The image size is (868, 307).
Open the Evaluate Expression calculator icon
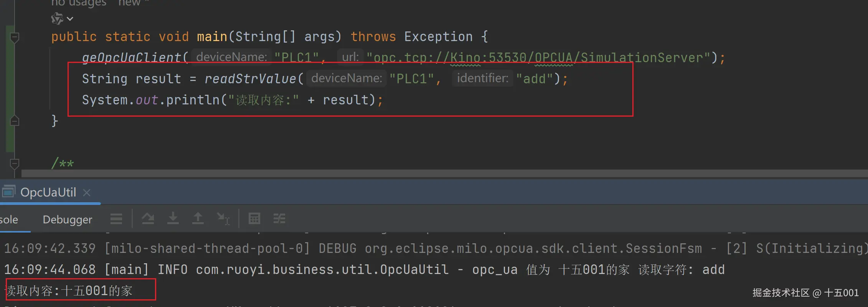click(254, 219)
